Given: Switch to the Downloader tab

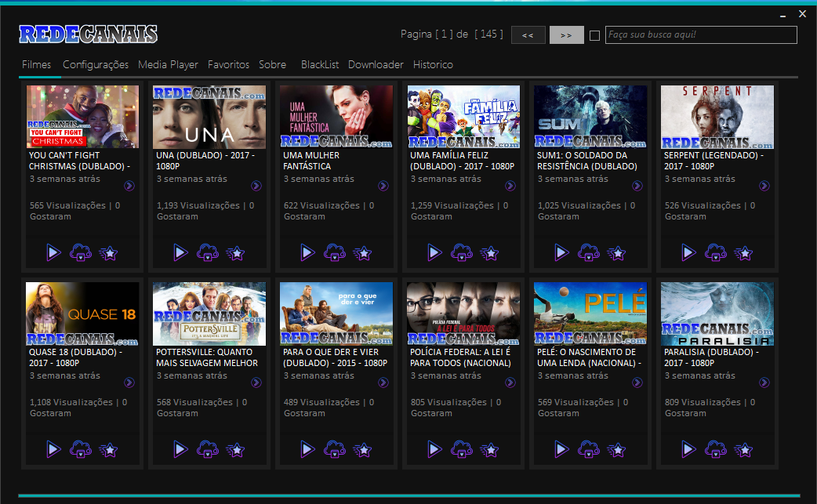Looking at the screenshot, I should (x=376, y=64).
